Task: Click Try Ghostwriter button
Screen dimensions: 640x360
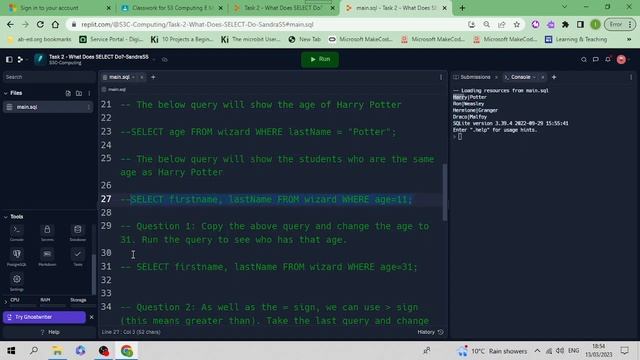Action: click(x=44, y=317)
